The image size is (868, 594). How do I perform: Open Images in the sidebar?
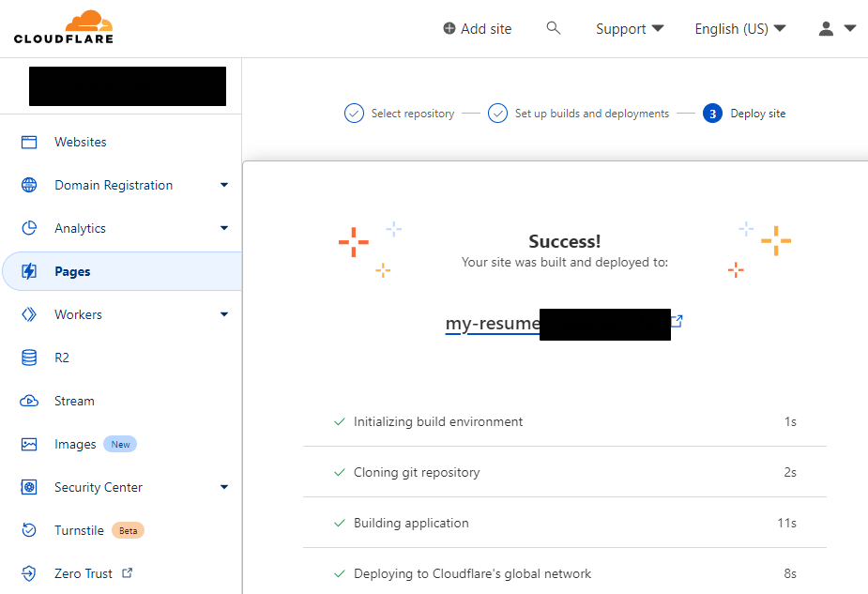click(75, 444)
